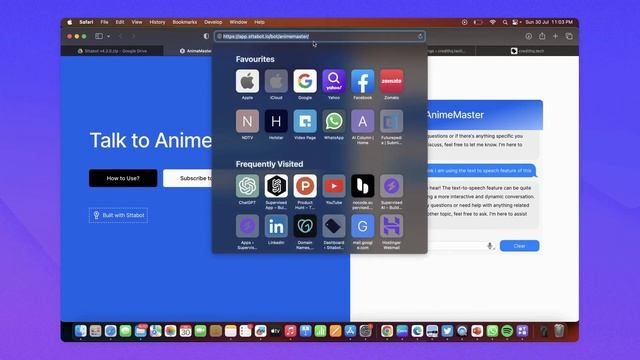640x360 pixels.
Task: Open the Supervised AI Build shortcut
Action: coord(391,186)
